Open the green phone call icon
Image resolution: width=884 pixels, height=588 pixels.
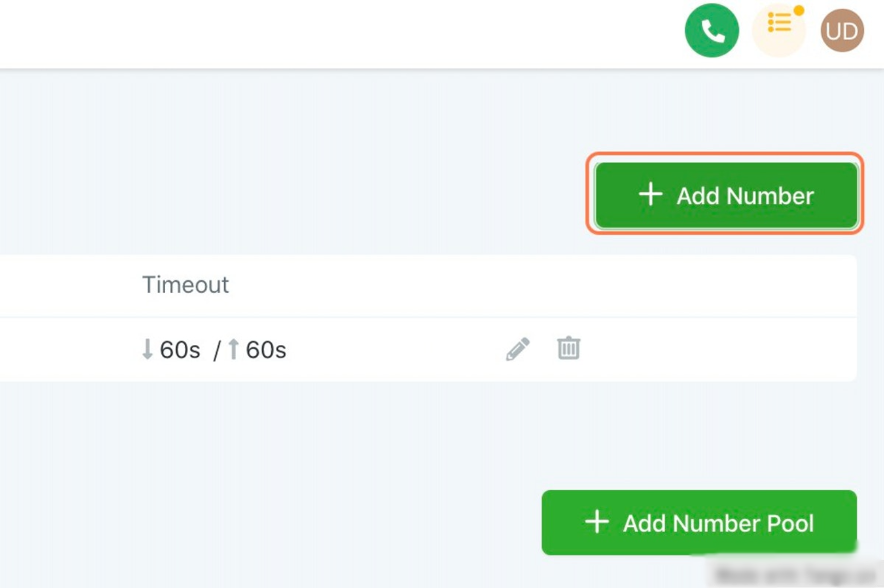point(713,31)
